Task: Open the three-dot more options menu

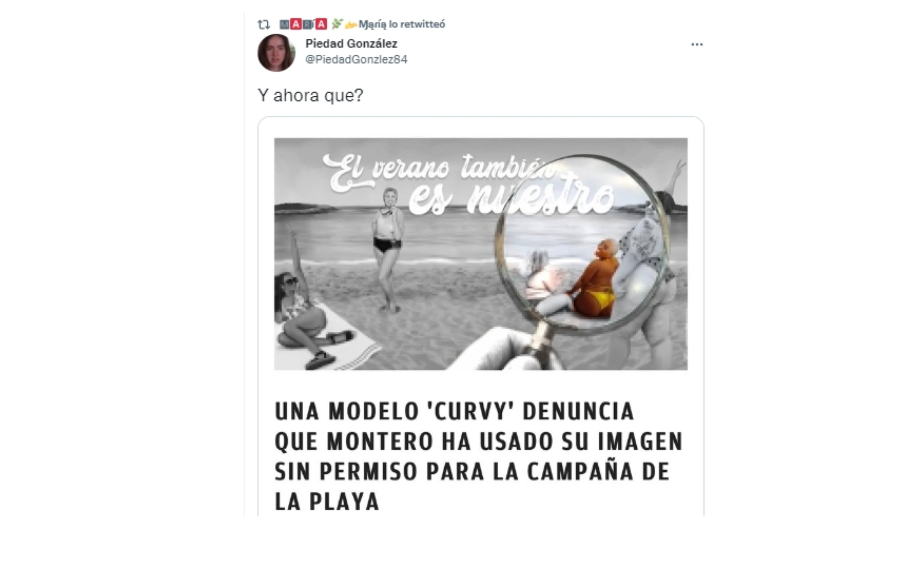Action: pyautogui.click(x=697, y=44)
